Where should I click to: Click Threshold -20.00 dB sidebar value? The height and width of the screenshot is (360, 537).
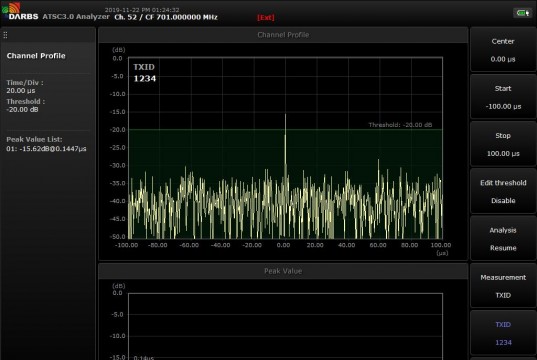[22, 110]
